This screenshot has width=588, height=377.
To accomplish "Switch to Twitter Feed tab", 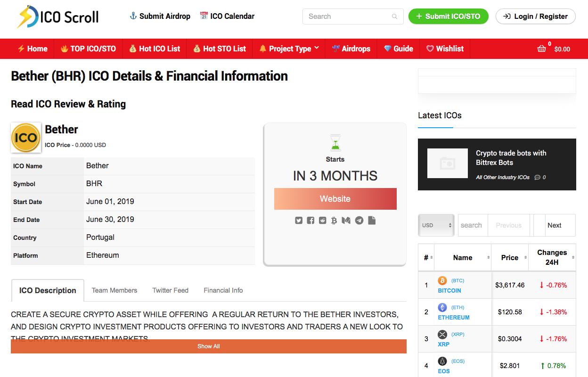I will 171,290.
